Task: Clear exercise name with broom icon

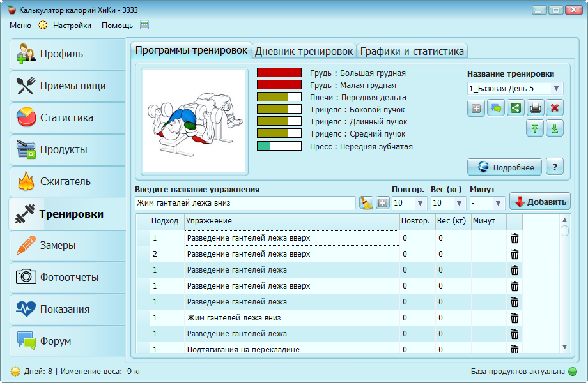Action: coord(366,203)
